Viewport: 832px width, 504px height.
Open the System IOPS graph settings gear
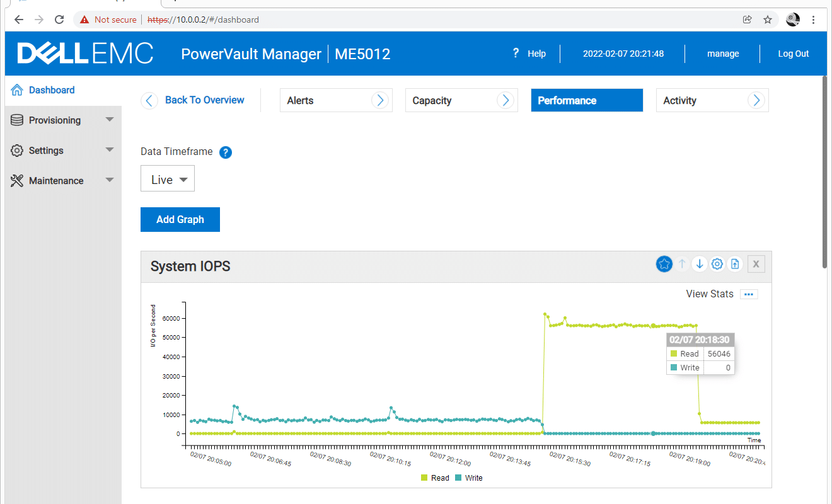(717, 265)
